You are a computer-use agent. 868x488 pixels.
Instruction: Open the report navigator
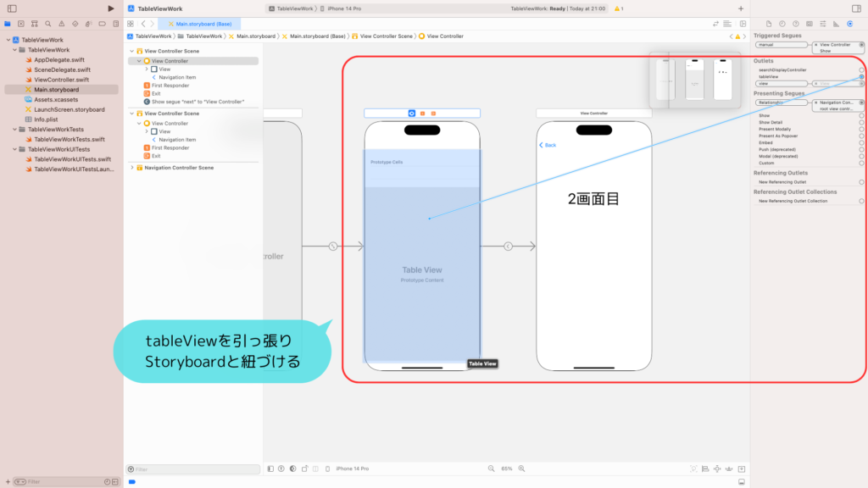[x=115, y=24]
